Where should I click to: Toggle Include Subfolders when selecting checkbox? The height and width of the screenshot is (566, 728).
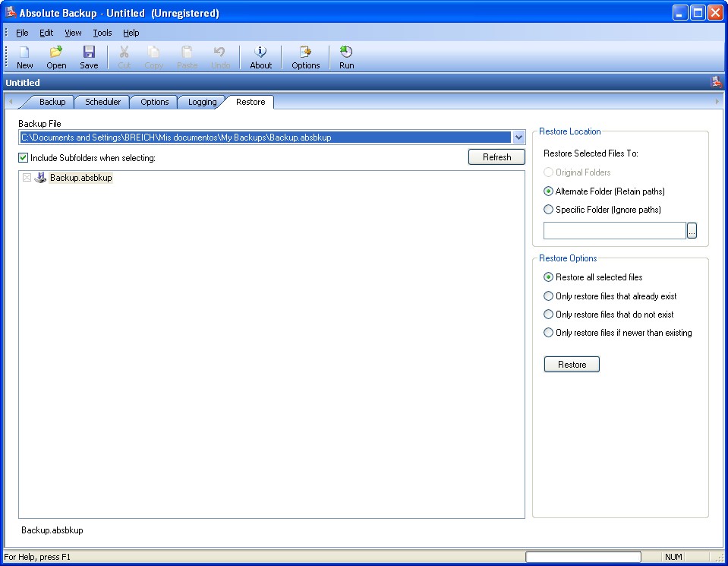[x=23, y=157]
